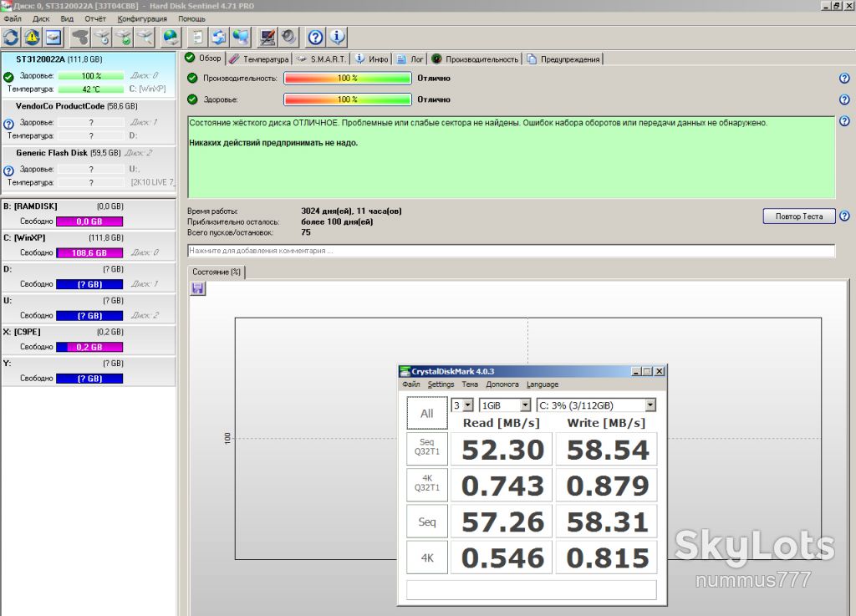This screenshot has width=856, height=616.
Task: Open the 1GiB test size dropdown
Action: 525,405
